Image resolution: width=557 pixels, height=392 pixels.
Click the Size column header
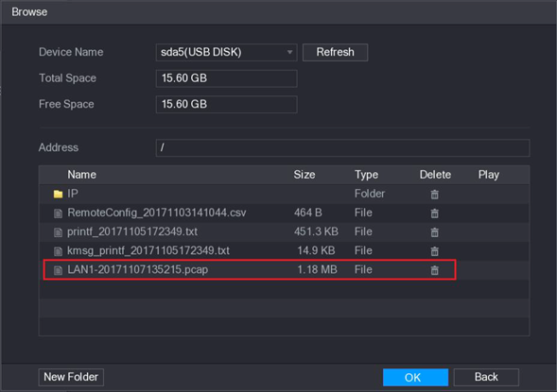pyautogui.click(x=305, y=175)
